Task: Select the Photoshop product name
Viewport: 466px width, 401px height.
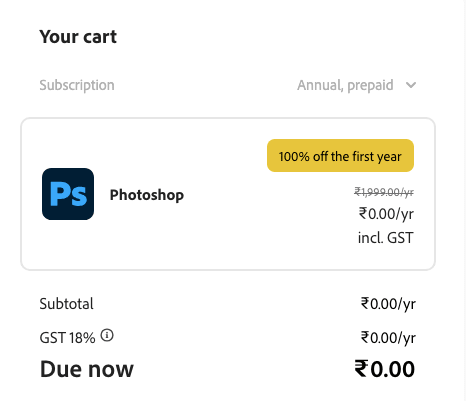Action: tap(147, 195)
